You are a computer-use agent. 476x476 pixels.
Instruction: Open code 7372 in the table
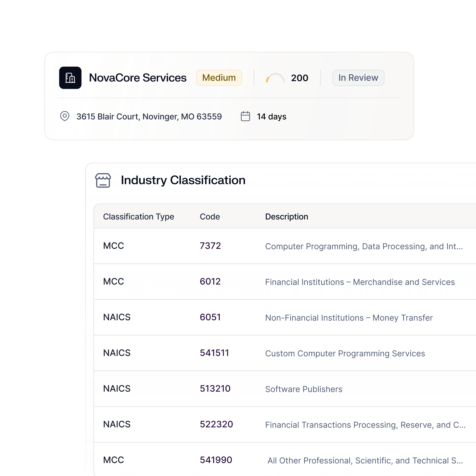coord(210,246)
